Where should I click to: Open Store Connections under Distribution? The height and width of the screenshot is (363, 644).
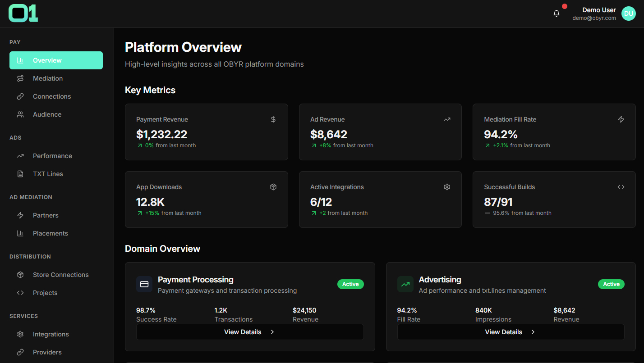[60, 275]
